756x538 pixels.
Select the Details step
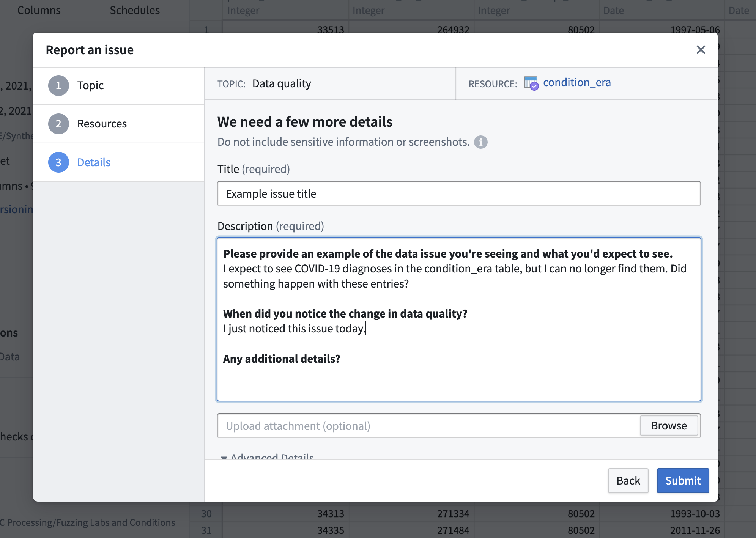click(94, 162)
